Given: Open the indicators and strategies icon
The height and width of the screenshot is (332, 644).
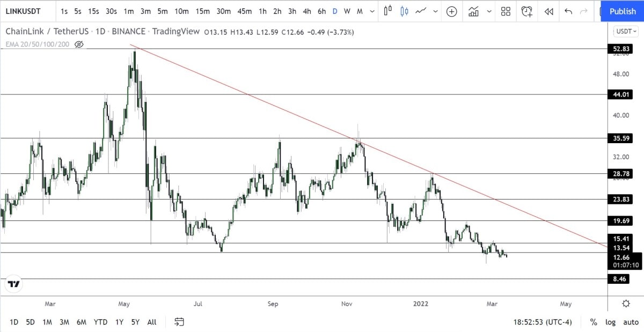Looking at the screenshot, I should click(x=473, y=11).
